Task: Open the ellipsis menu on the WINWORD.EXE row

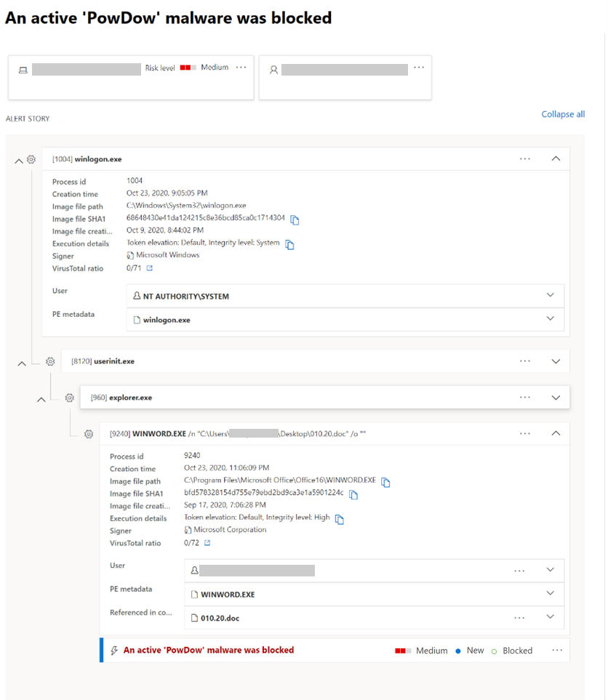Action: click(525, 433)
